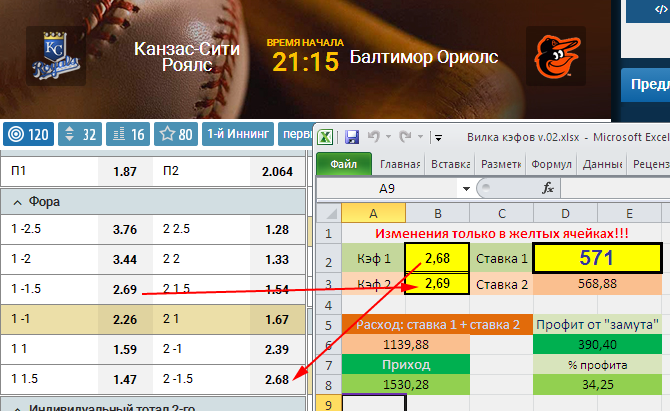This screenshot has width=670, height=411.
Task: Select the Ставка 2 value 568,88
Action: pos(597,284)
